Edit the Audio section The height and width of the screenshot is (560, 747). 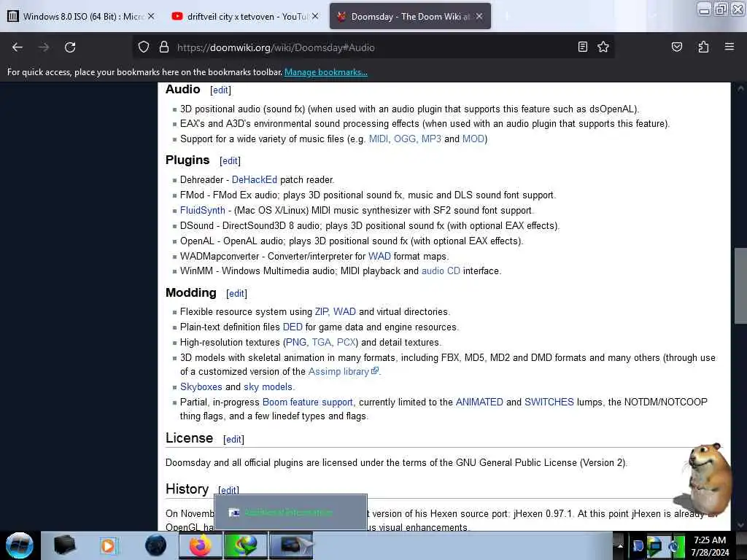pyautogui.click(x=220, y=90)
